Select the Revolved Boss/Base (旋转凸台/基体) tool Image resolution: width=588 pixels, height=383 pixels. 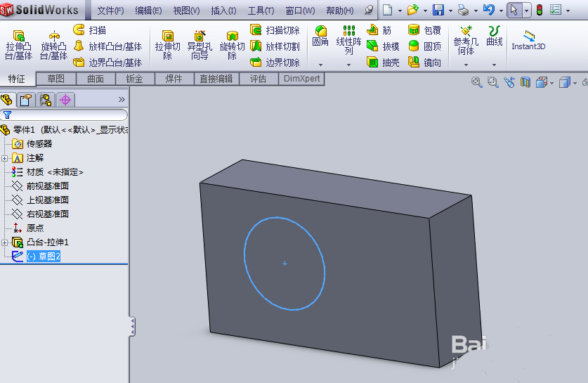tap(53, 46)
